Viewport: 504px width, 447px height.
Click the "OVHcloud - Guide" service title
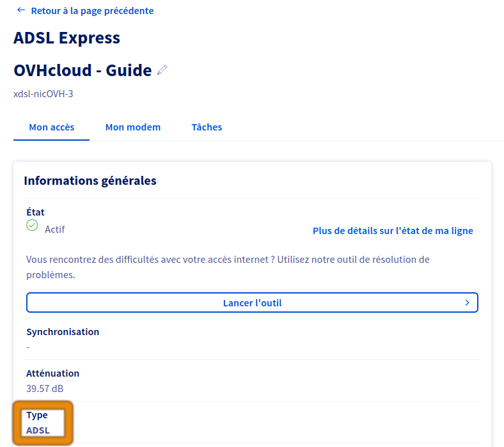click(83, 70)
